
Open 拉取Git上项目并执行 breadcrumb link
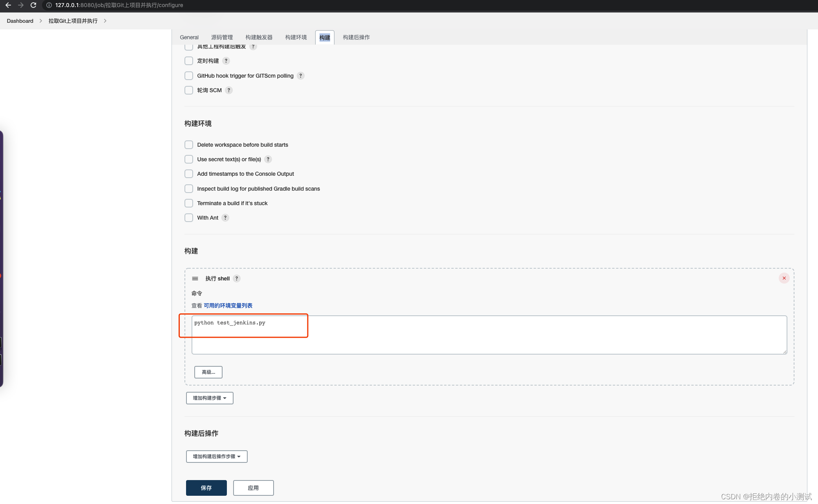[x=73, y=21]
